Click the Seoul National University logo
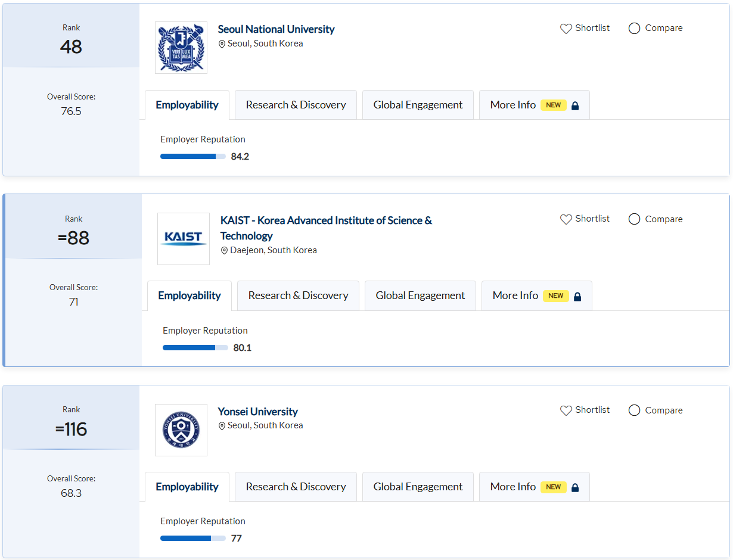The height and width of the screenshot is (560, 733). pyautogui.click(x=181, y=48)
